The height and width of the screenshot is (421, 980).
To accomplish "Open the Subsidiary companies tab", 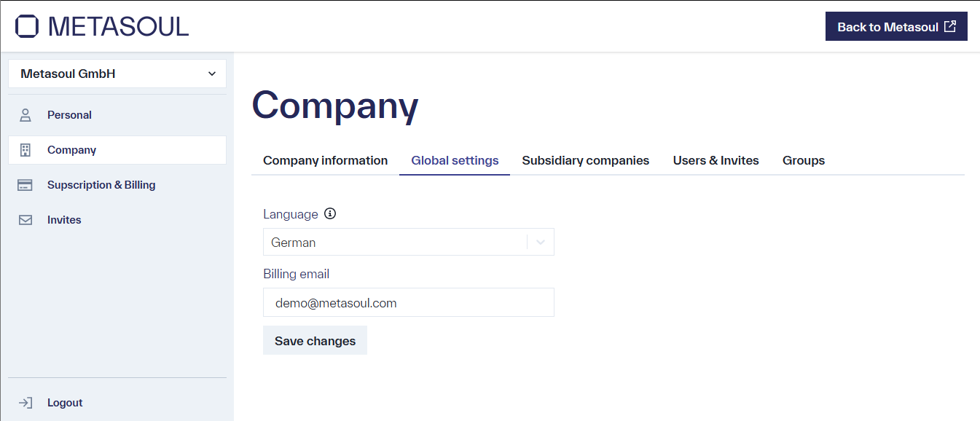I will (585, 160).
